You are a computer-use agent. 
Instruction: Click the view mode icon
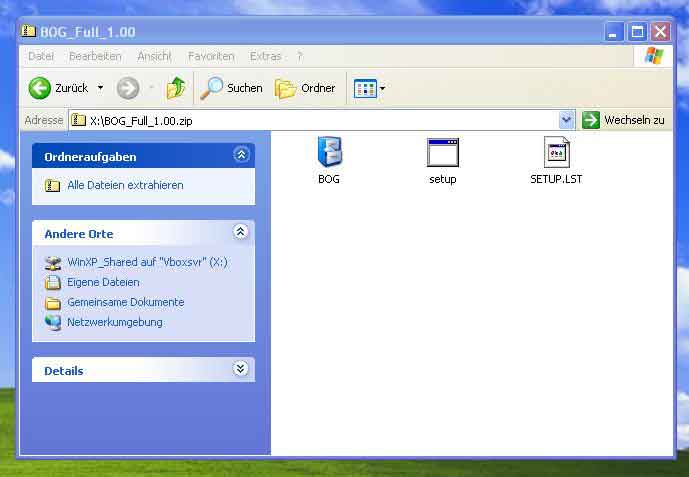[365, 88]
